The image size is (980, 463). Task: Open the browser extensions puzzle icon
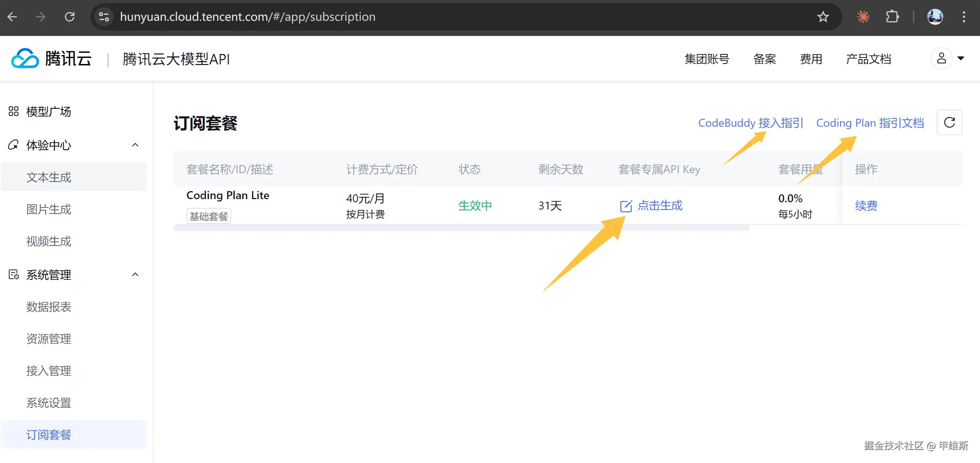pos(892,17)
